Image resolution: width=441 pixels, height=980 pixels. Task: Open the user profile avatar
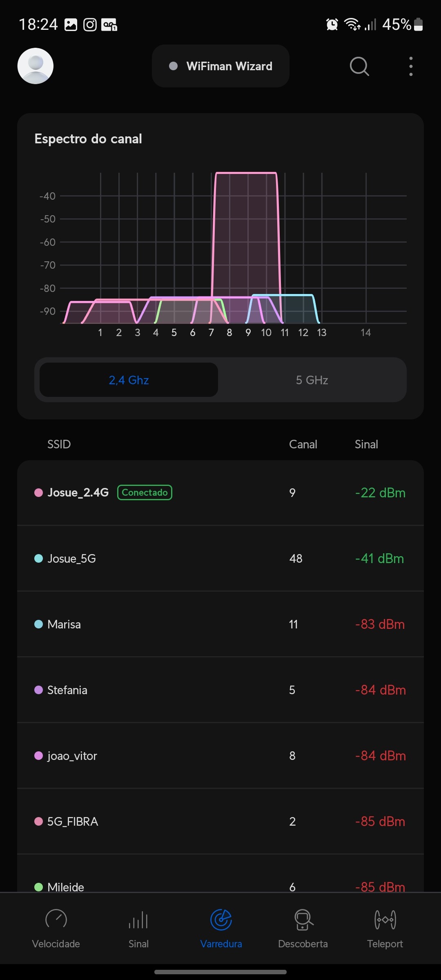[x=36, y=66]
